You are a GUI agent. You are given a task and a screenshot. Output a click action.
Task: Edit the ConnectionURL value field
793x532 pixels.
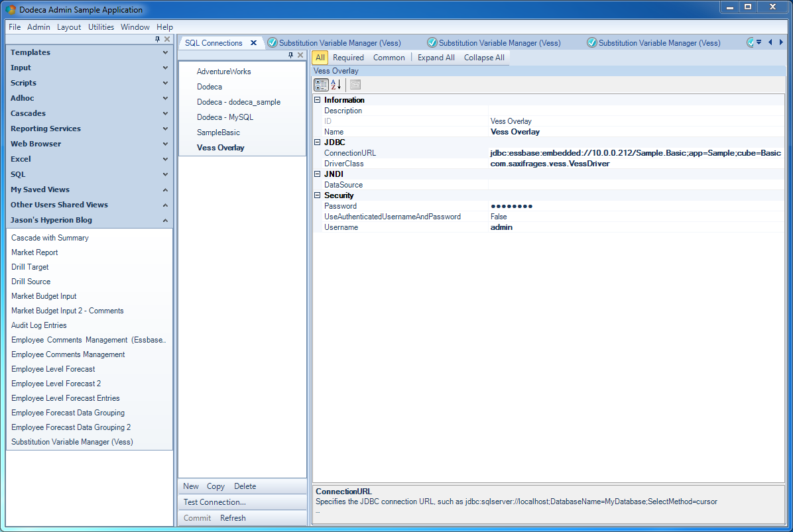click(637, 153)
